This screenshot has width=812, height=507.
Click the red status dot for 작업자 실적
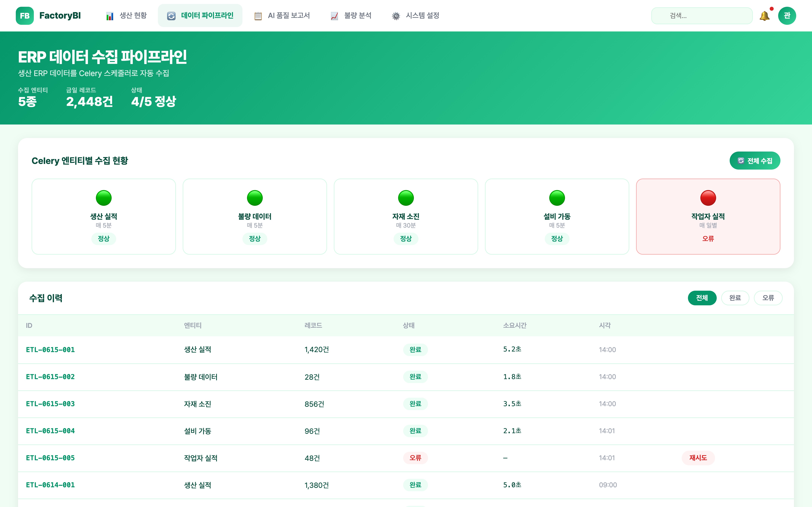[708, 198]
